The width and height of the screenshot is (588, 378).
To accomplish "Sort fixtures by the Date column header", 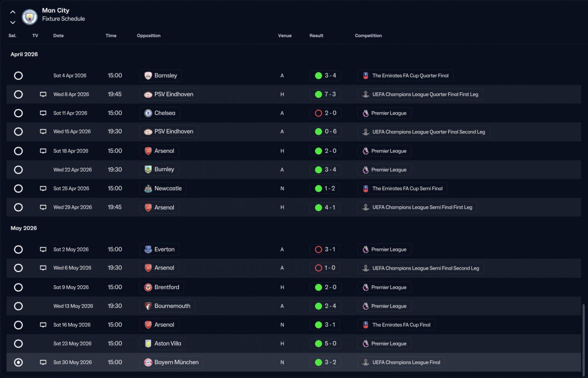I will pos(58,36).
